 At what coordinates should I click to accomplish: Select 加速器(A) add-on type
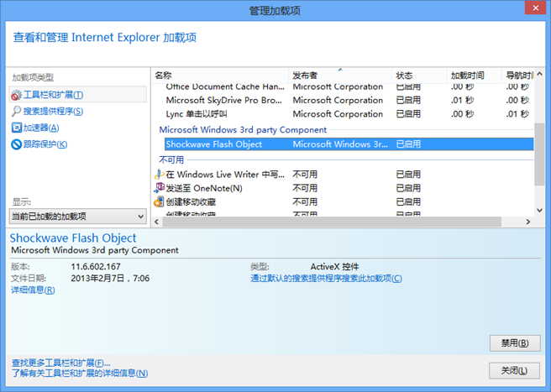tap(41, 128)
